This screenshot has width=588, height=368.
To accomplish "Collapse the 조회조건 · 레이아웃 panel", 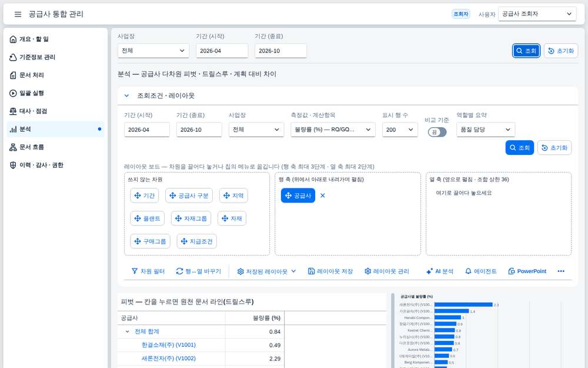I will (x=127, y=96).
